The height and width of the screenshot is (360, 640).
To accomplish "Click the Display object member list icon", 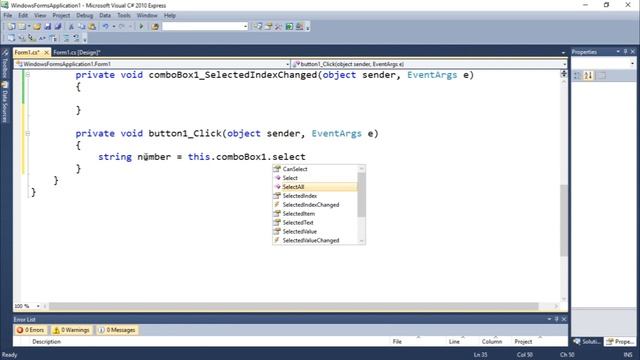I will click(11, 38).
